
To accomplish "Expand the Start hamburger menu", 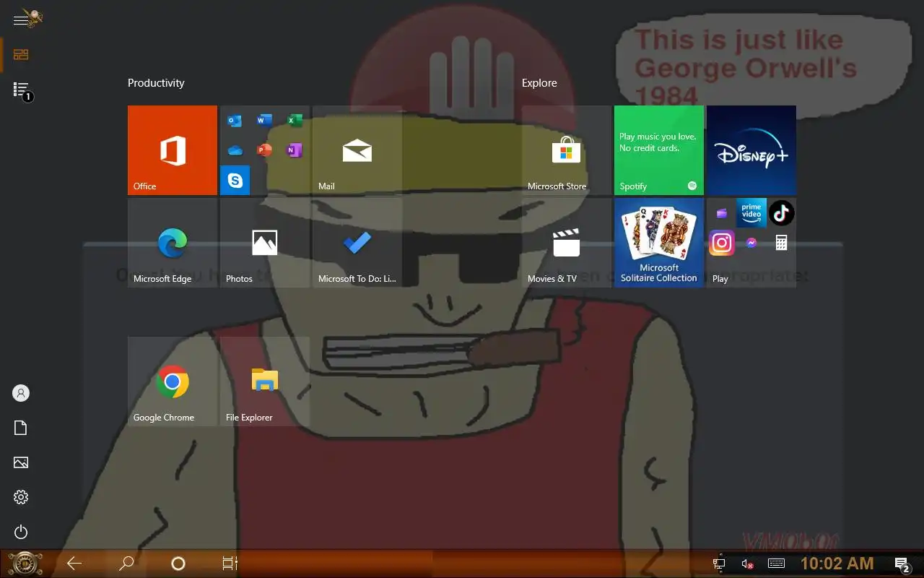I will (x=21, y=20).
